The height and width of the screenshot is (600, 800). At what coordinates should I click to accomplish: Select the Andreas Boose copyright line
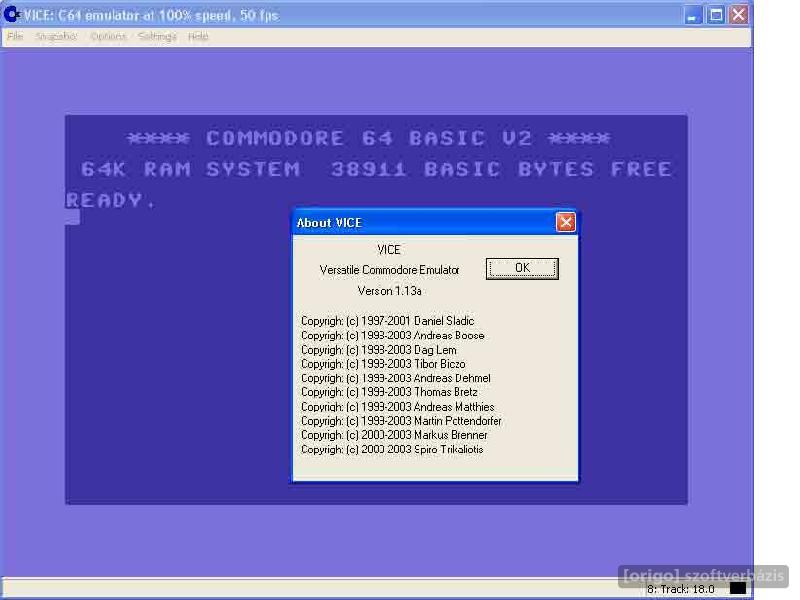392,335
